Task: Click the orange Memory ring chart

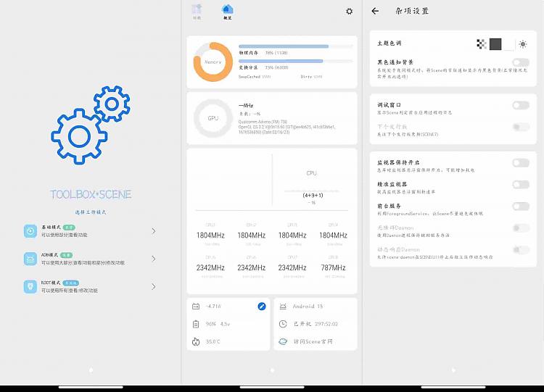Action: [x=213, y=62]
